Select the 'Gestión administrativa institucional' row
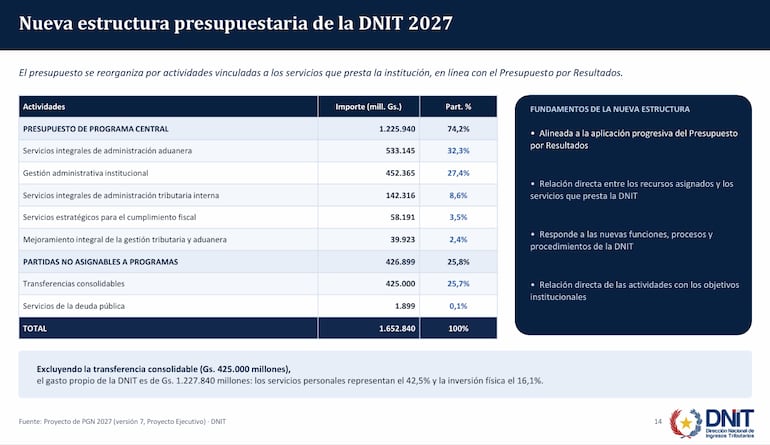This screenshot has height=445, width=770. pyautogui.click(x=257, y=173)
